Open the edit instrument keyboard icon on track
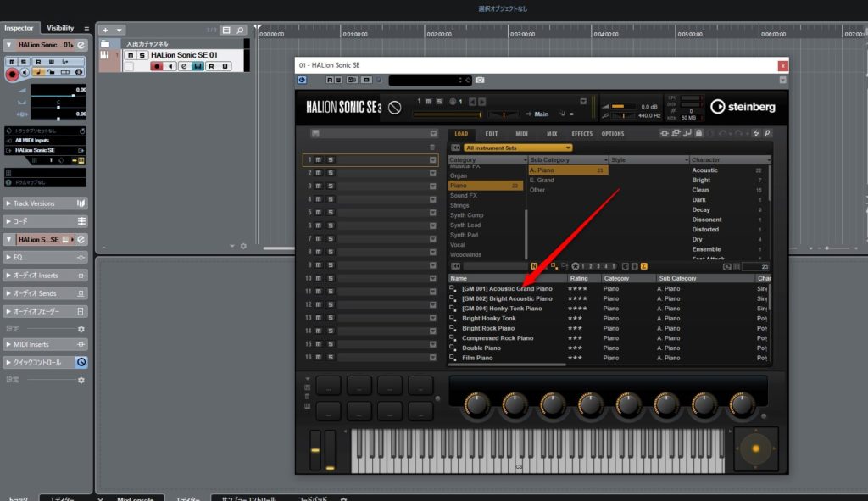 [198, 66]
